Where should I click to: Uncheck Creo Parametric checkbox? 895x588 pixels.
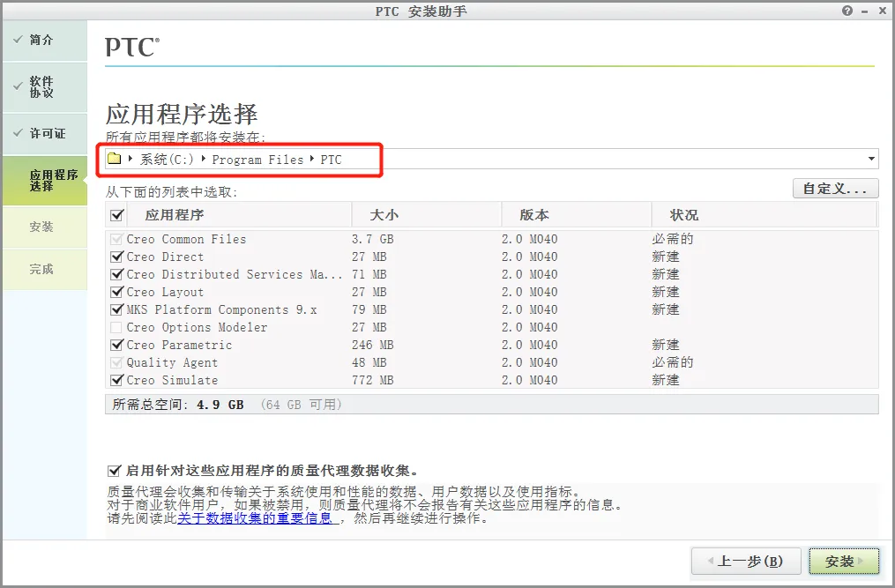click(x=117, y=346)
